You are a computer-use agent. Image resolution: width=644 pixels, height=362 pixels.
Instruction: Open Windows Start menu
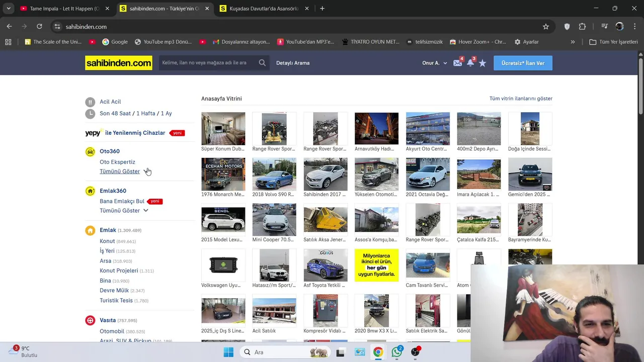coord(228,352)
